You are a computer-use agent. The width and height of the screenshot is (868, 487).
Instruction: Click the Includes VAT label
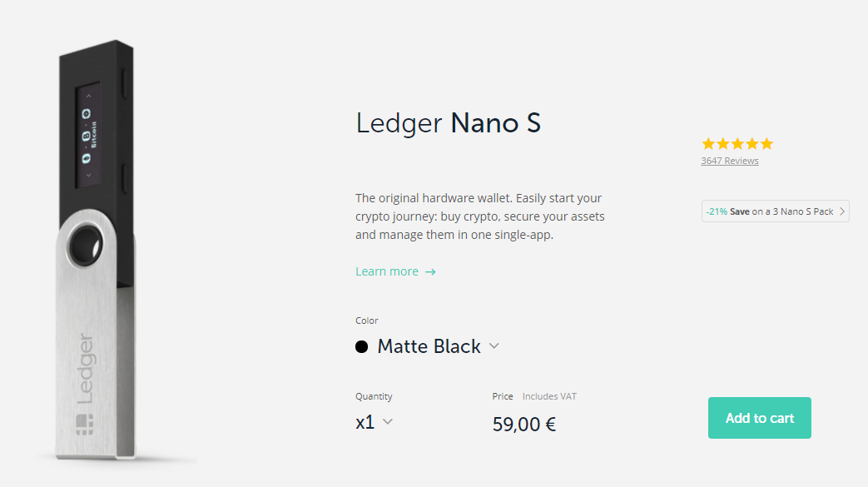tap(549, 396)
